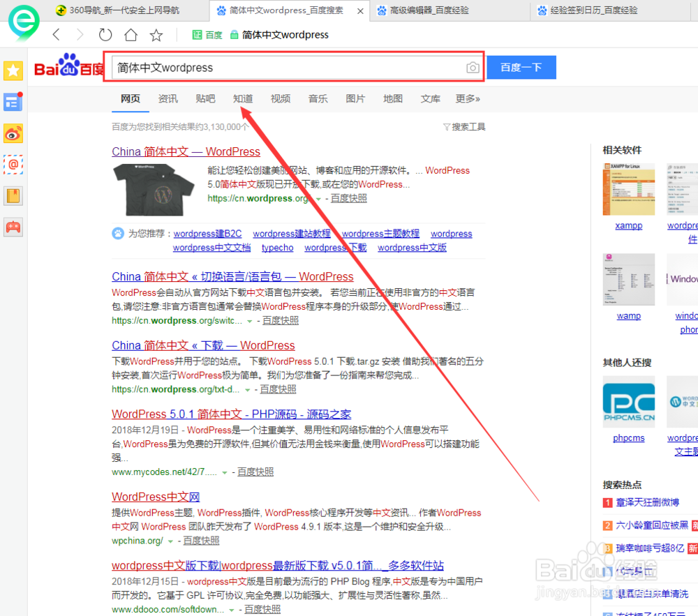
Task: Select the 图片 search category
Action: (x=355, y=99)
